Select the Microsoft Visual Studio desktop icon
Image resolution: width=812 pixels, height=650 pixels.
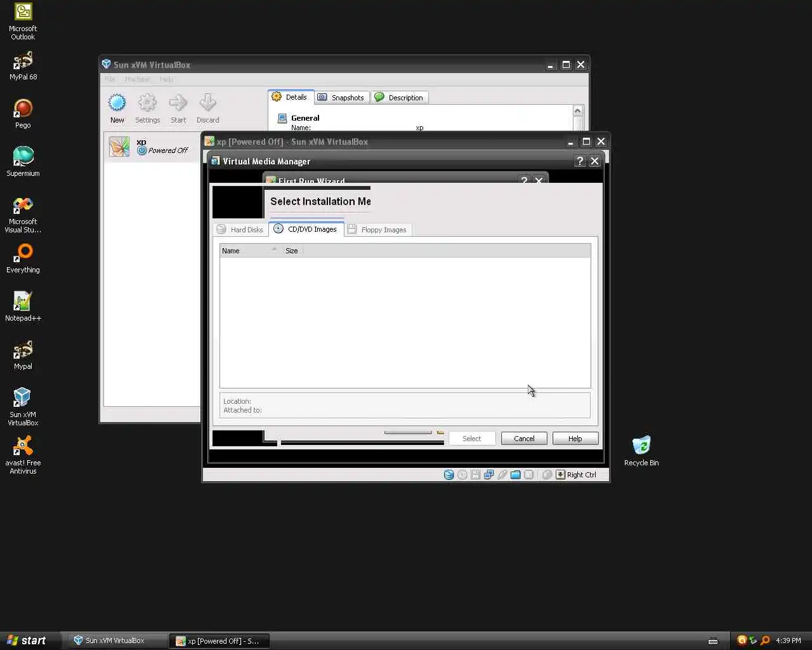click(23, 215)
